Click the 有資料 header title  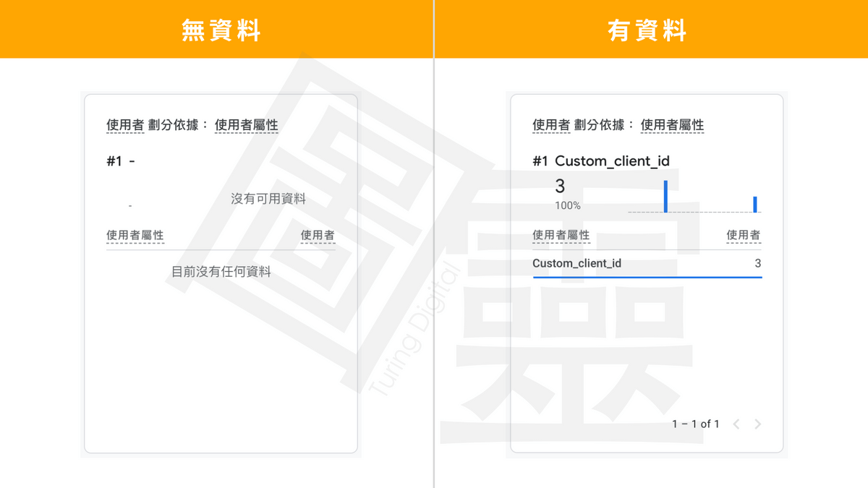tap(647, 30)
